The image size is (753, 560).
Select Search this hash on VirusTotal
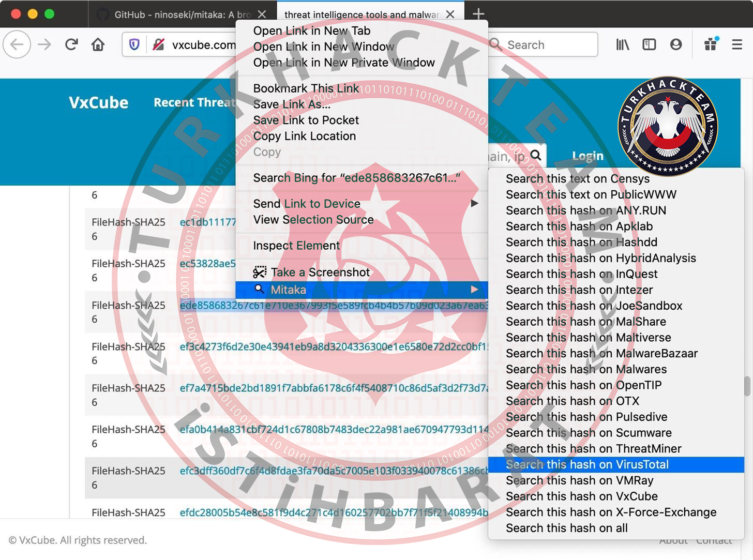click(x=616, y=465)
